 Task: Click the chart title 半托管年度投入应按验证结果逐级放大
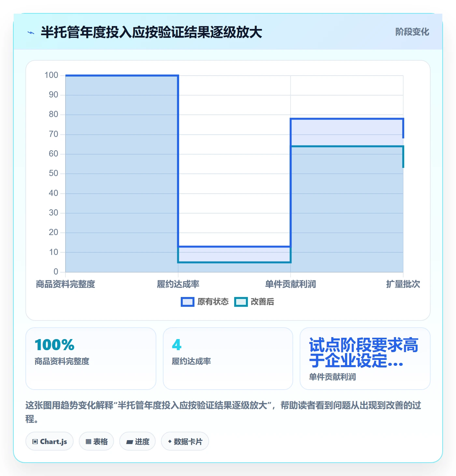pos(151,32)
